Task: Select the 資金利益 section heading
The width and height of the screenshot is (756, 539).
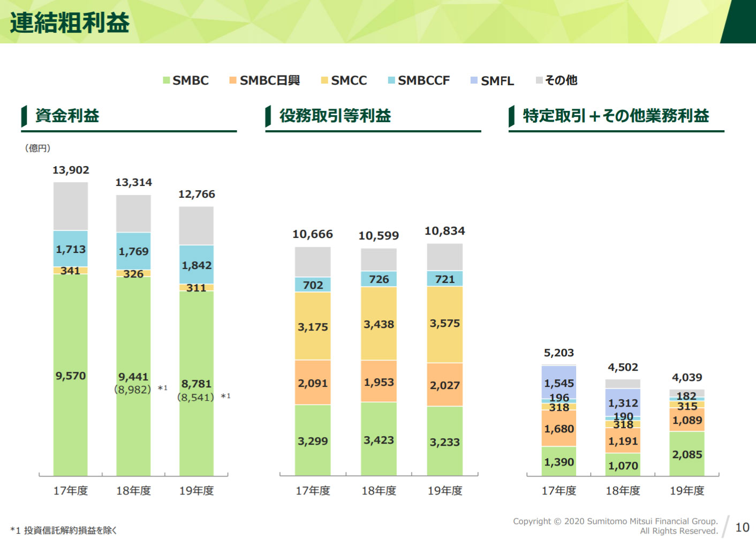Action: pyautogui.click(x=67, y=116)
